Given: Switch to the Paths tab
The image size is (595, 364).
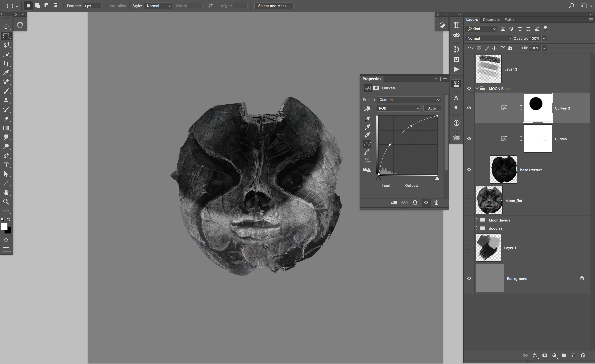Looking at the screenshot, I should coord(509,19).
